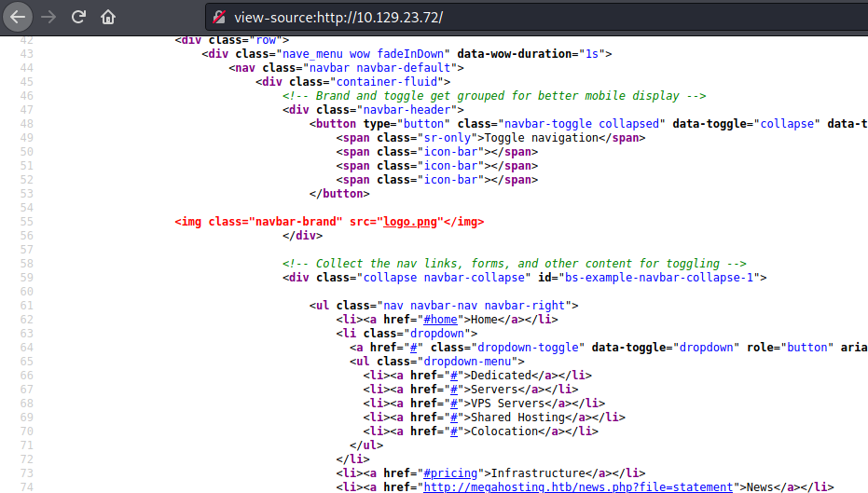Follow the #home href link
The width and height of the screenshot is (868, 493).
coord(441,320)
